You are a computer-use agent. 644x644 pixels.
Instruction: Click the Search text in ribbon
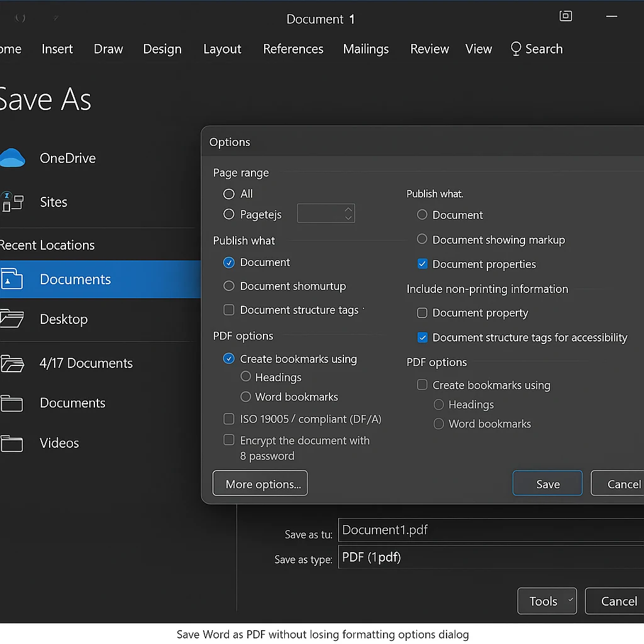click(x=544, y=49)
